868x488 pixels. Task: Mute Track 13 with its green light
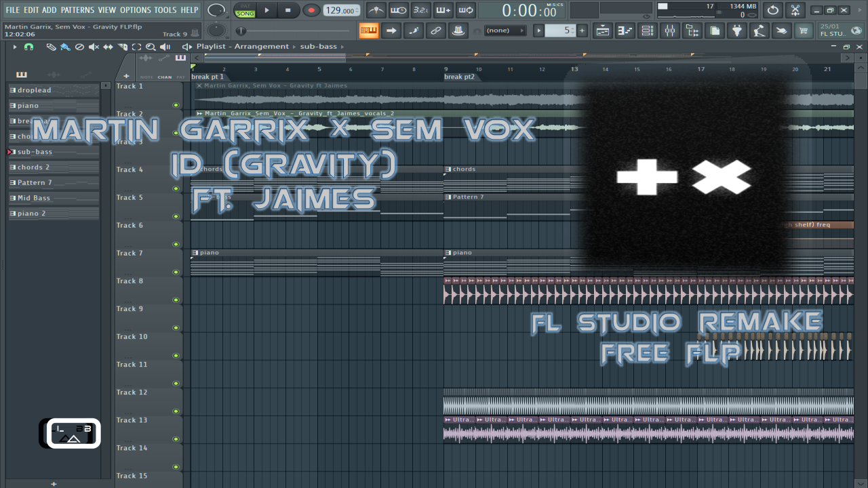point(176,439)
